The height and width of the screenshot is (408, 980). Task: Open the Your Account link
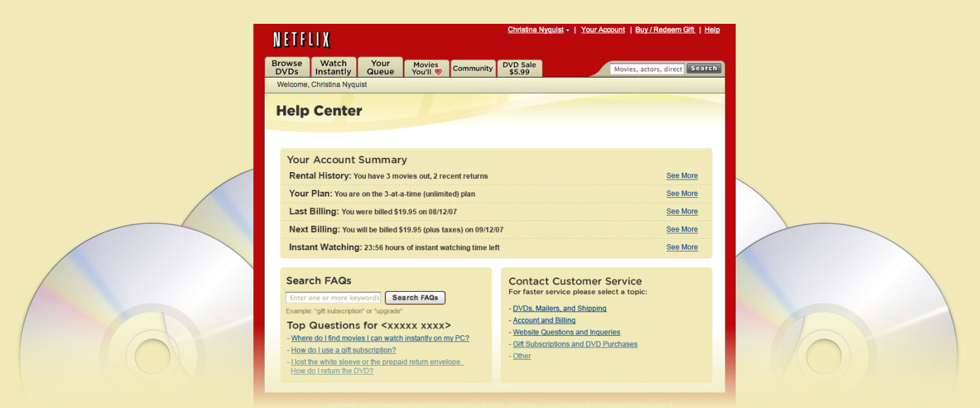click(x=602, y=30)
